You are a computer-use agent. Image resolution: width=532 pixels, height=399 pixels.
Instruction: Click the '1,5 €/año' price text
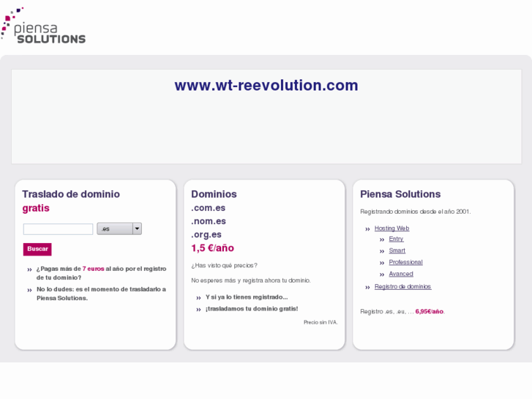(213, 248)
